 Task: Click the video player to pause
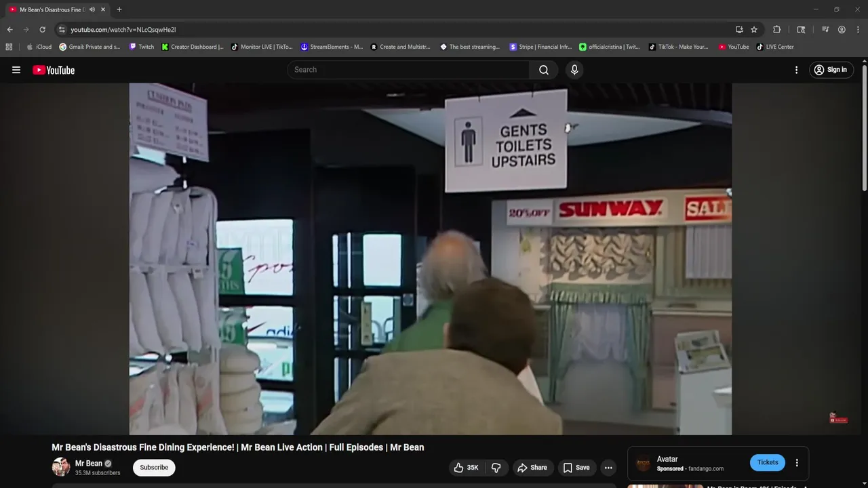pos(431,259)
